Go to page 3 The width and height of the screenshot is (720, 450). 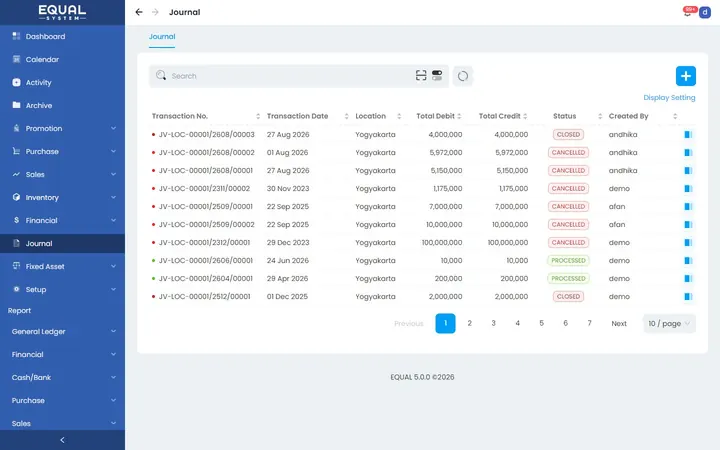(x=493, y=323)
